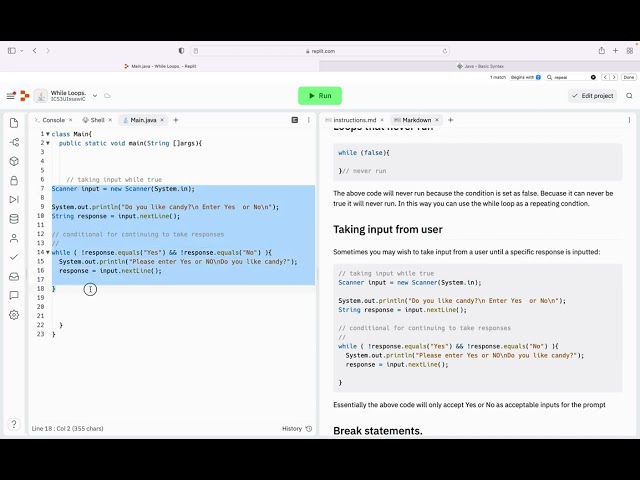Click Safari sidebar toggle icon
The image size is (640, 480).
coord(11,51)
